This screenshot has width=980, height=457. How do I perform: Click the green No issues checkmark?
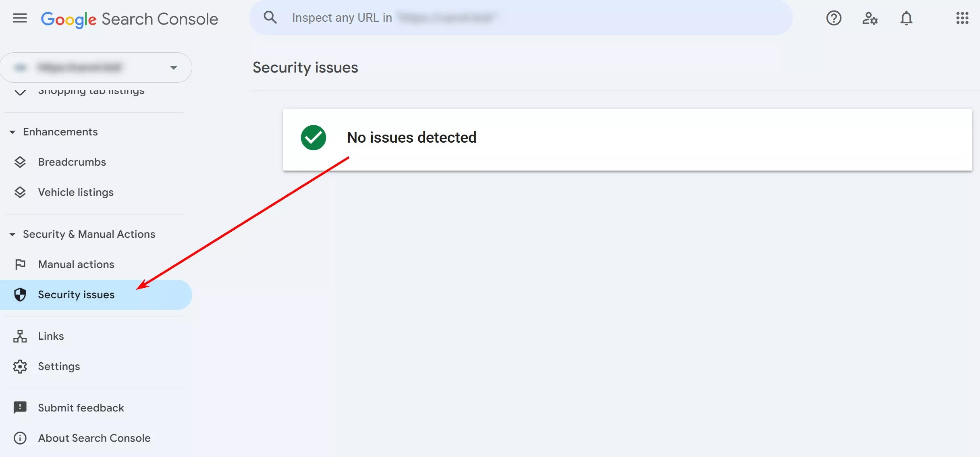(x=313, y=137)
